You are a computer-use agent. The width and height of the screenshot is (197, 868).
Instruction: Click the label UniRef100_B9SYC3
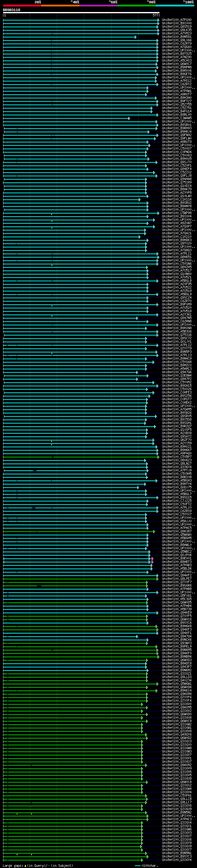[177, 856]
